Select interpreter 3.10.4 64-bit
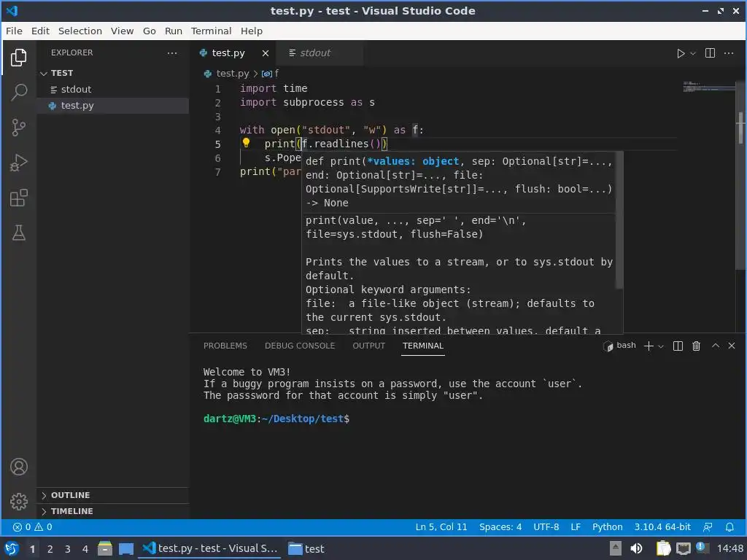Image resolution: width=747 pixels, height=560 pixels. pos(662,527)
